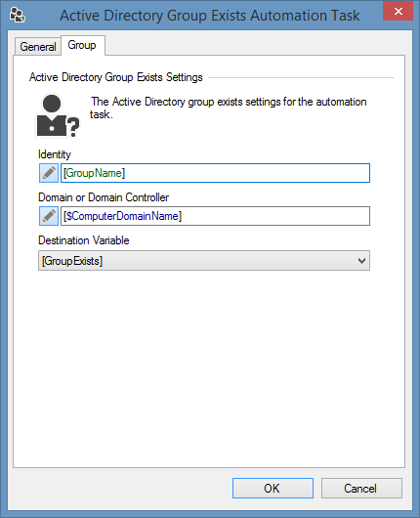Switch to the General tab

(38, 47)
